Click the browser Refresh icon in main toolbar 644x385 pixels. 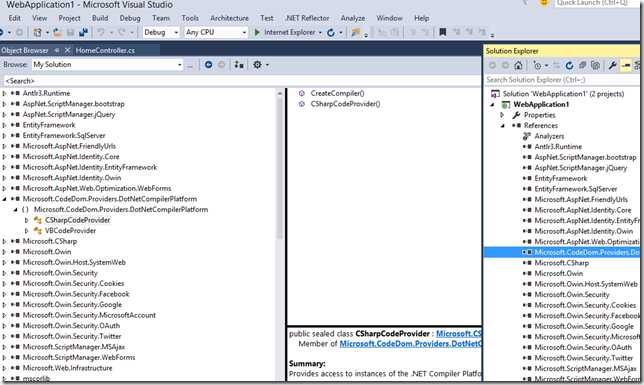pyautogui.click(x=331, y=32)
